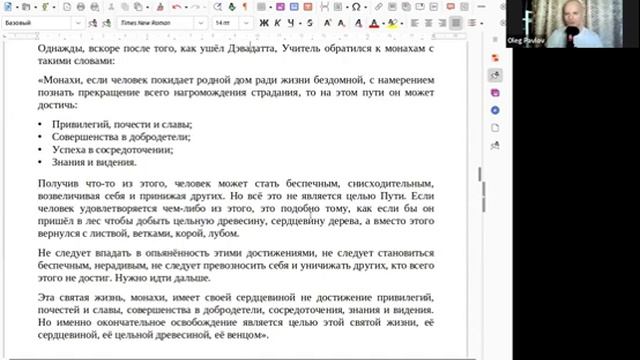The image size is (640, 360).
Task: Toggle bold (Ж) formatting
Action: point(264,23)
